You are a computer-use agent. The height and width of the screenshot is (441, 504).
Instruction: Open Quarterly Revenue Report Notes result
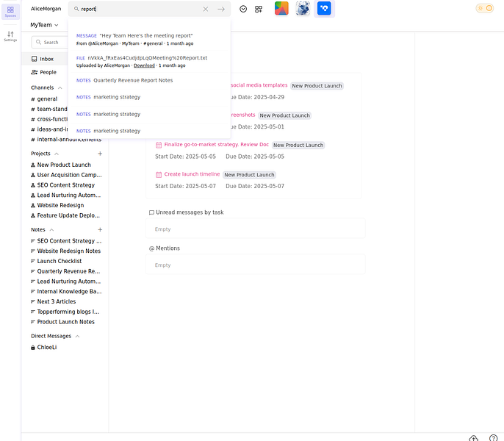click(149, 80)
